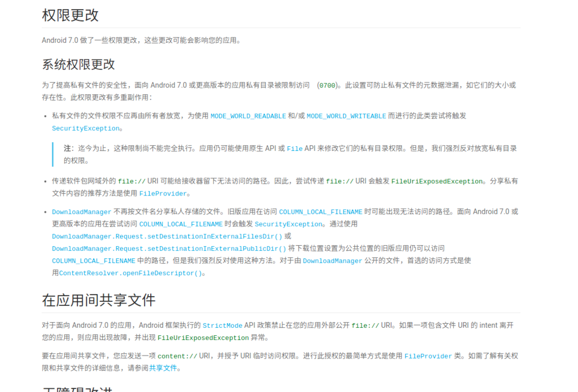Image resolution: width=578 pixels, height=392 pixels.
Task: Open the StrictMode API link
Action: tap(222, 325)
